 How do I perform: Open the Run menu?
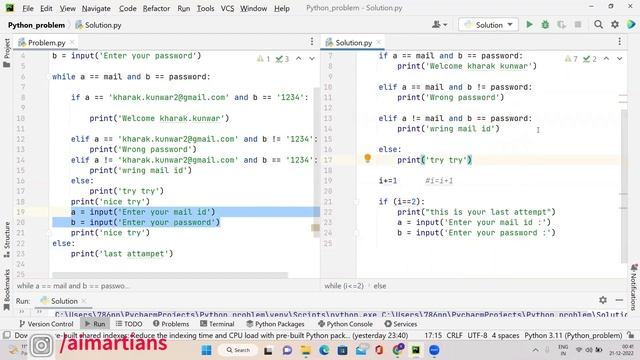184,8
